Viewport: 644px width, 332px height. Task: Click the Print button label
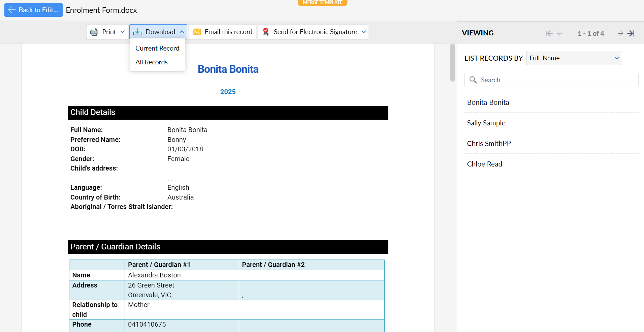point(109,32)
